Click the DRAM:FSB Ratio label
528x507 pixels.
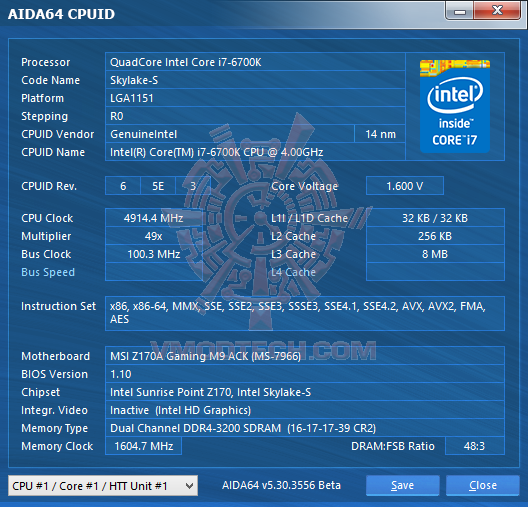pyautogui.click(x=393, y=446)
